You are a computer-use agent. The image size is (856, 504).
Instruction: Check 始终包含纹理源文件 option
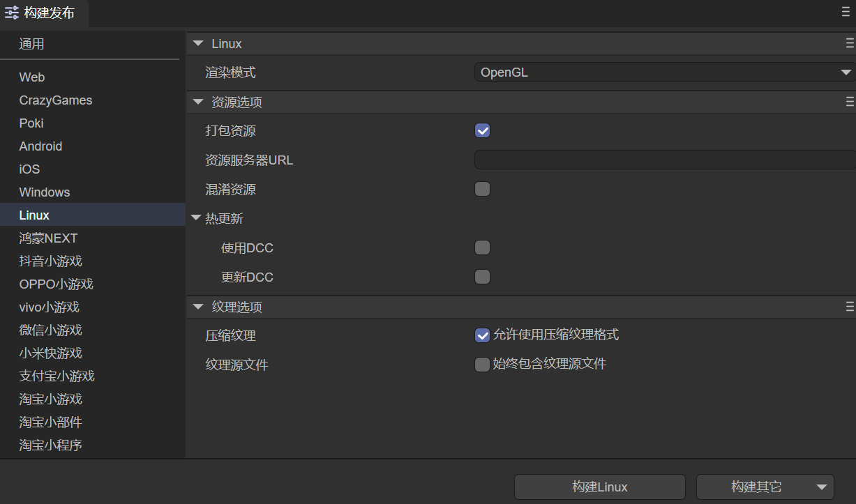coord(482,365)
